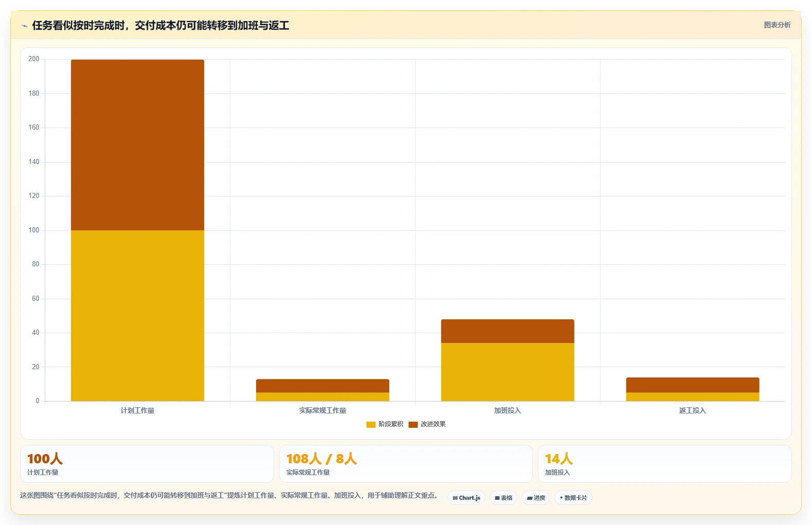This screenshot has width=812, height=525.
Task: Click the 200 y-axis tick label
Action: point(34,59)
